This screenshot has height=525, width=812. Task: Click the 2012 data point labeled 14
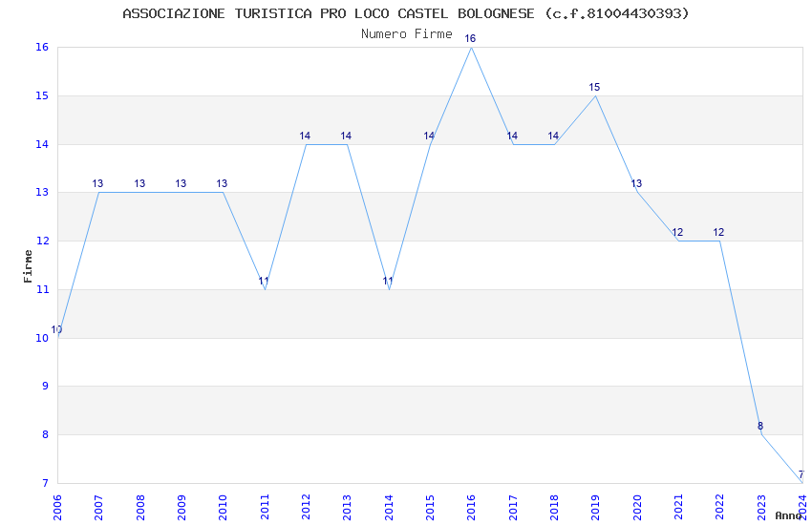305,136
